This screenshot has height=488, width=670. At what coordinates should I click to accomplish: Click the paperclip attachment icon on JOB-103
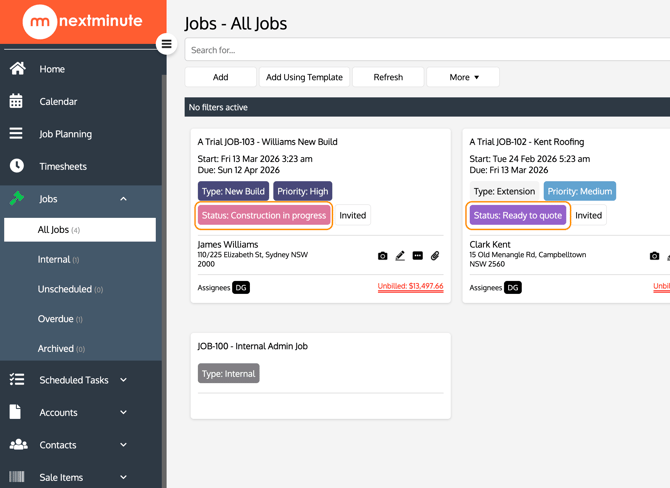(x=435, y=256)
